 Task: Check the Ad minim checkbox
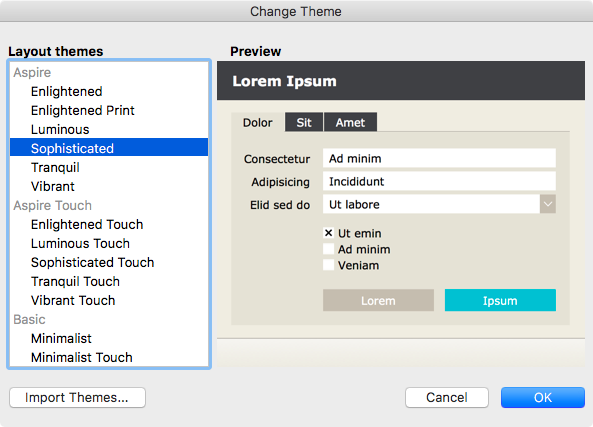pos(329,249)
